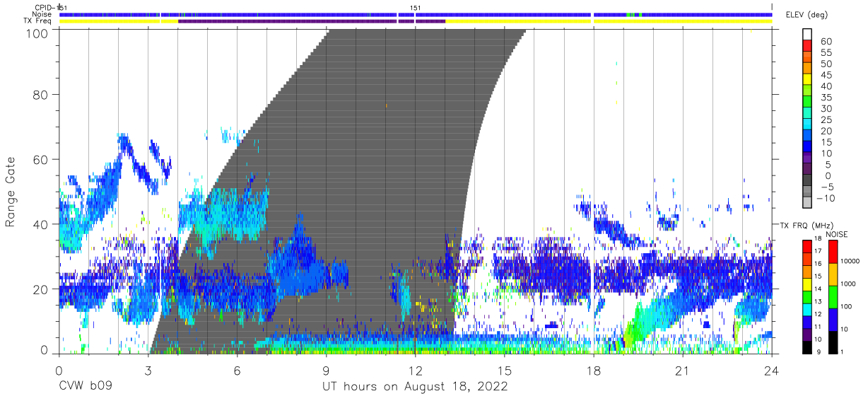
Task: Click the white top segment of the ELEV colorbar
Action: pos(809,35)
